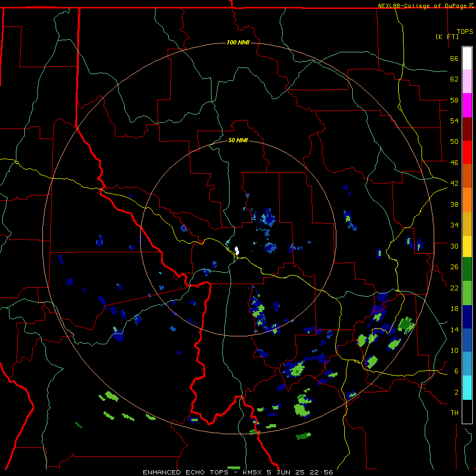This screenshot has height=476, width=476.
Task: Click the bright orange legend swatch
Action: coord(467,200)
